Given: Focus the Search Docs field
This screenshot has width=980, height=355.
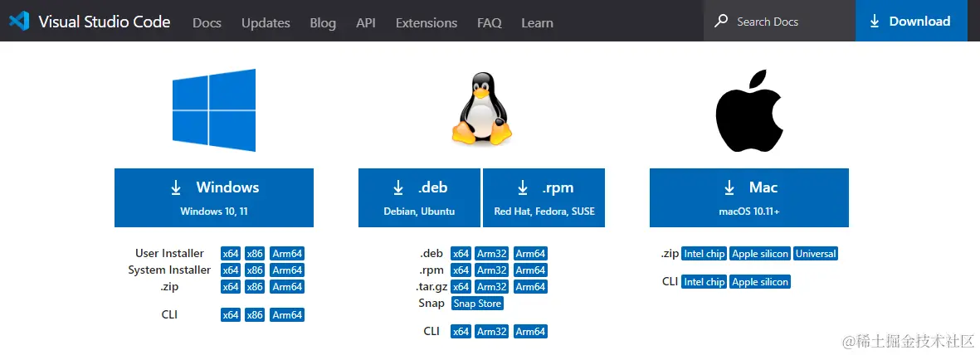Looking at the screenshot, I should pyautogui.click(x=779, y=22).
